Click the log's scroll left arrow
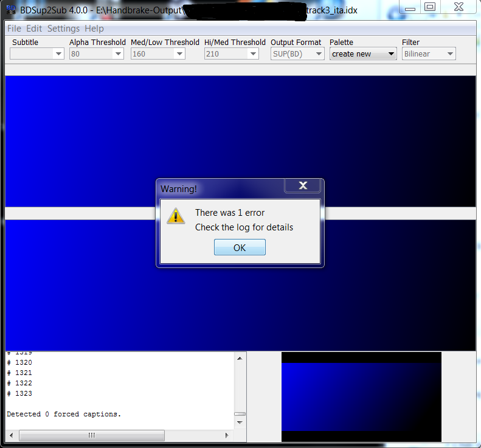481x448 pixels. click(x=12, y=435)
